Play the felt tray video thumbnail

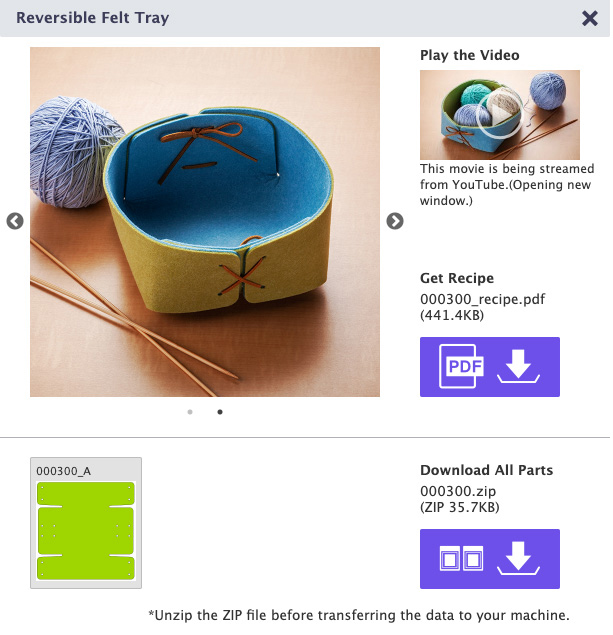tap(500, 115)
